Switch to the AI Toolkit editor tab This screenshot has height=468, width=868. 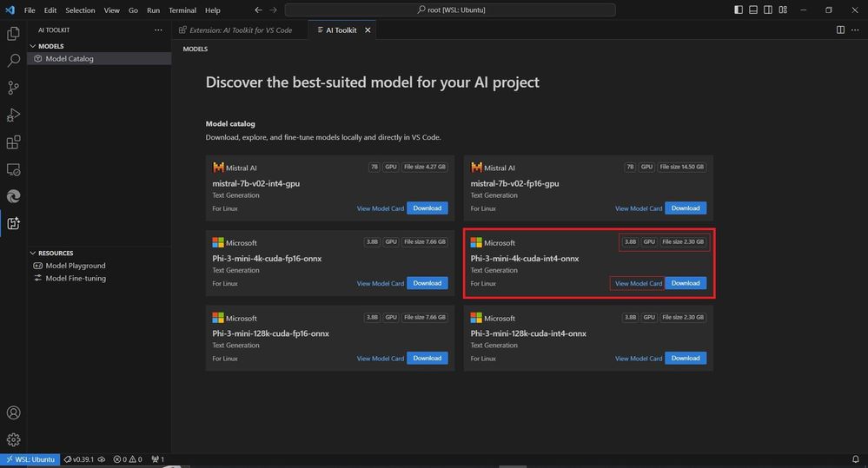tap(341, 30)
